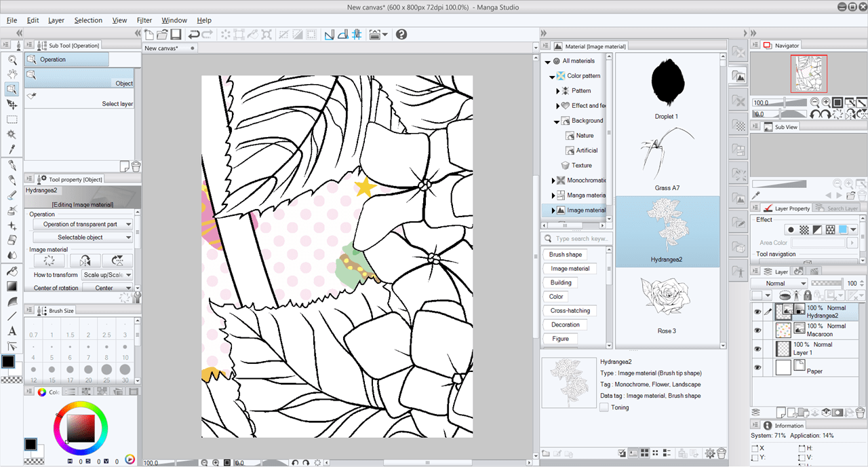The height and width of the screenshot is (467, 868).
Task: Expand the Manga material tree node
Action: point(553,195)
